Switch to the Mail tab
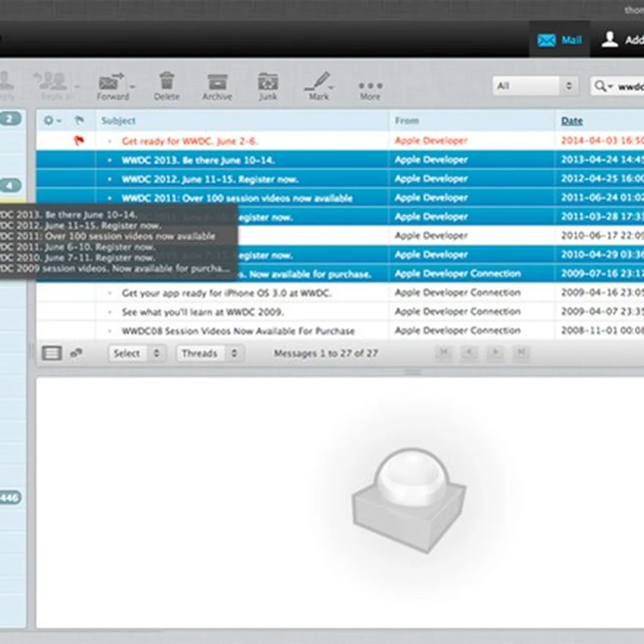Viewport: 644px width, 644px height. pyautogui.click(x=560, y=40)
